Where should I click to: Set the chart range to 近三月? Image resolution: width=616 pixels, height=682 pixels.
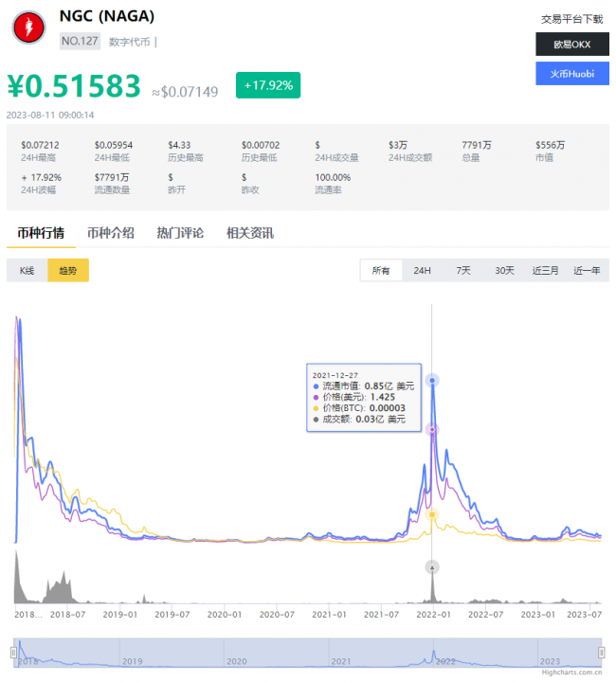tap(546, 271)
